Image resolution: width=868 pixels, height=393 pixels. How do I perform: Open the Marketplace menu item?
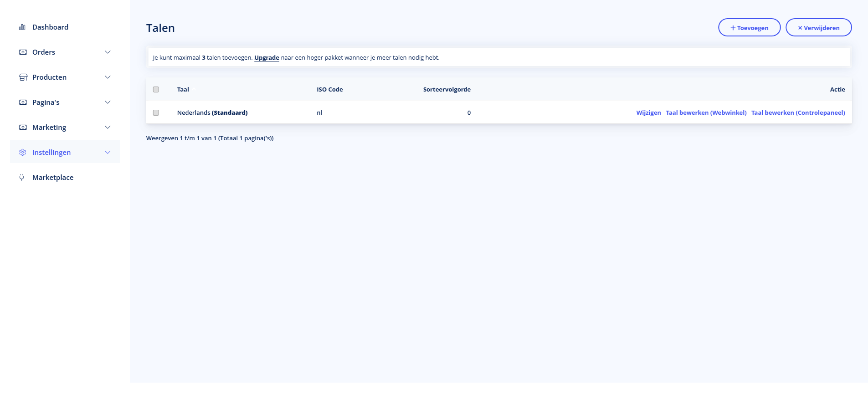point(53,178)
